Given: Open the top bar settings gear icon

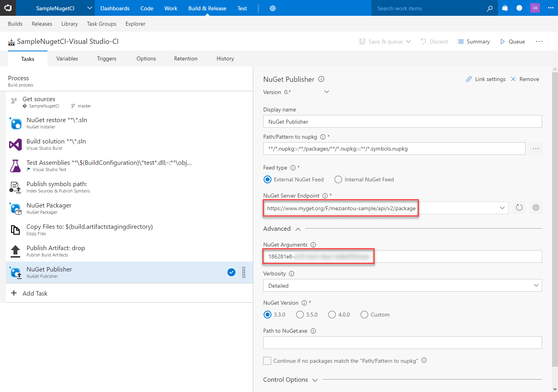Looking at the screenshot, I should (x=273, y=8).
